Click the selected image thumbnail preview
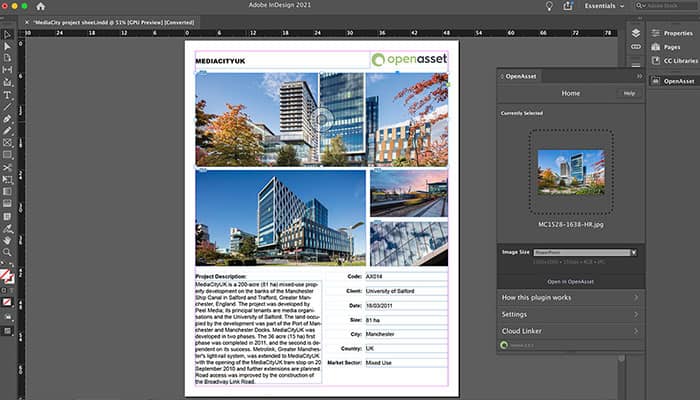Viewport: 700px width, 400px height. tap(571, 172)
